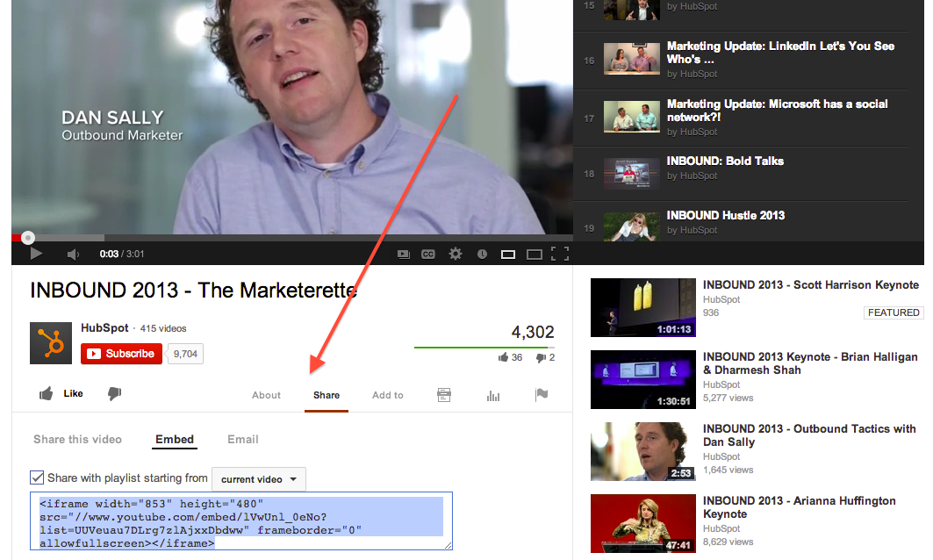Click the video progress bar

click(263, 237)
